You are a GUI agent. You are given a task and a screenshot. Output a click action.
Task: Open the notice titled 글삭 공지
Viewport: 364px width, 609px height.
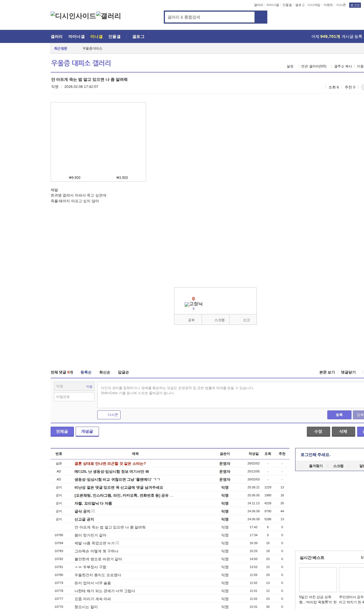pyautogui.click(x=82, y=511)
